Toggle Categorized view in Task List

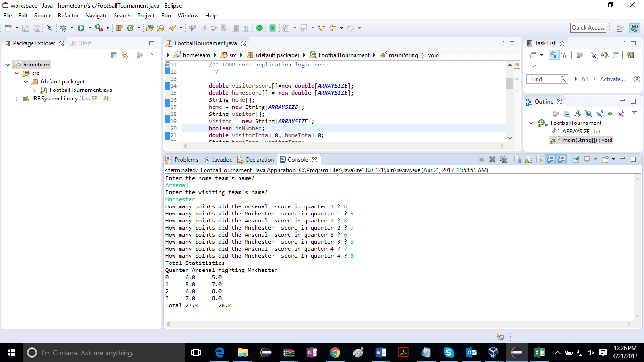(x=554, y=55)
